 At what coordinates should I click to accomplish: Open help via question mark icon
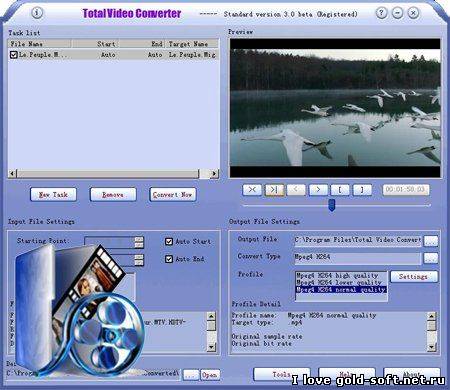click(382, 13)
